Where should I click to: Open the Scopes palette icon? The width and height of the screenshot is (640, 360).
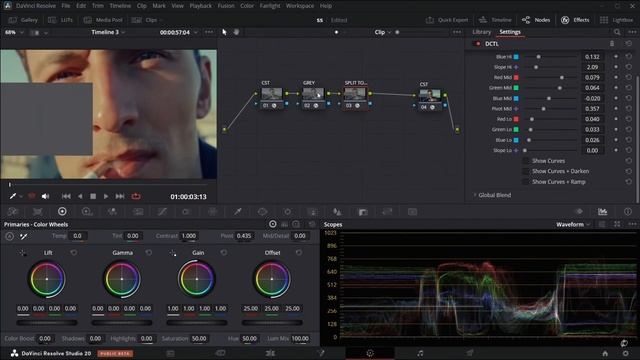tap(602, 211)
